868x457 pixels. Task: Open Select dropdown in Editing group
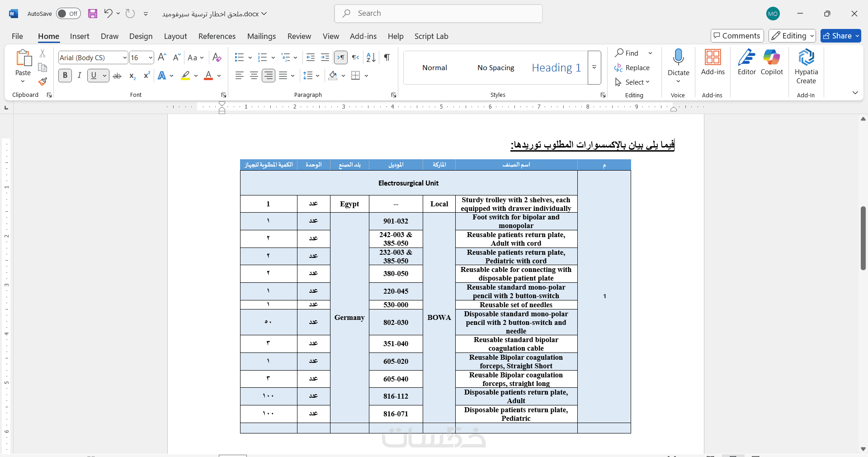pos(632,82)
